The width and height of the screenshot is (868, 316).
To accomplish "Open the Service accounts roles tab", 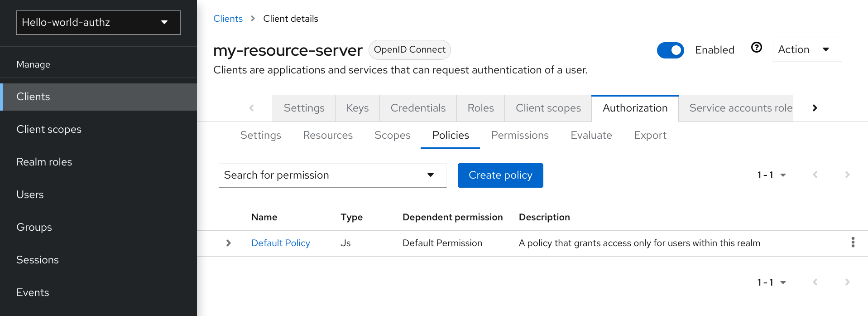I will tap(736, 108).
